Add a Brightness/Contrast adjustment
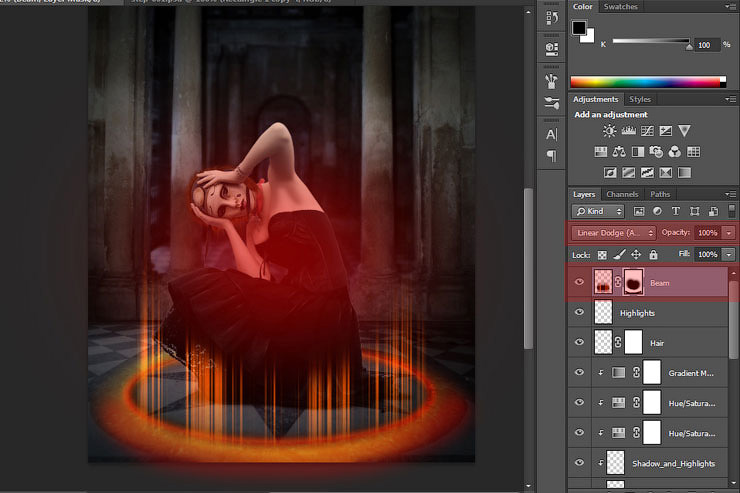The height and width of the screenshot is (493, 740). click(609, 131)
